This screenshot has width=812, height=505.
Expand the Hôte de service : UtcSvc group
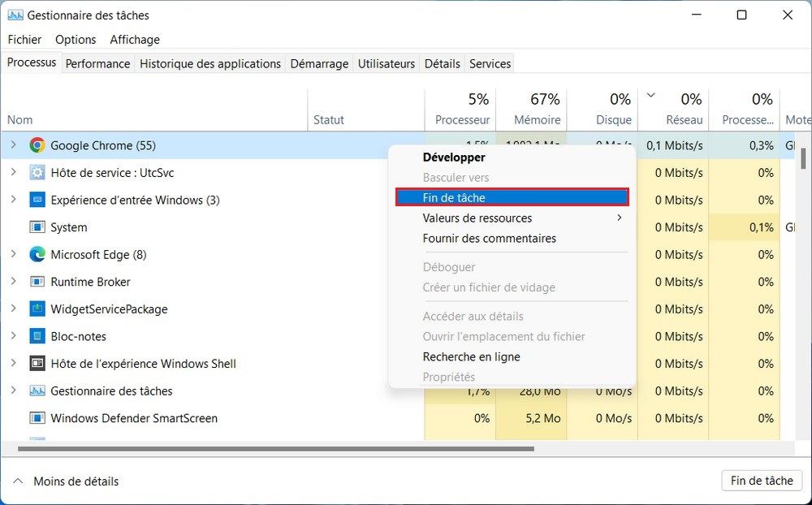click(14, 172)
